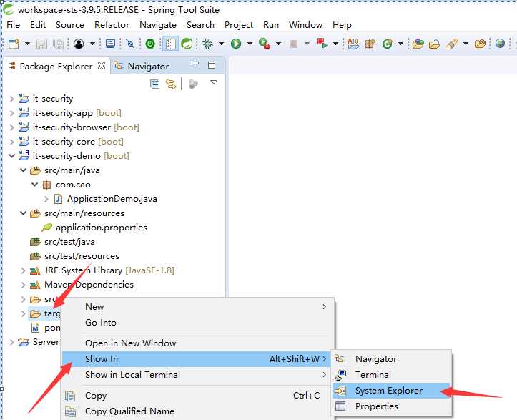Screen dimensions: 517x420
Task: Open the File menu
Action: point(13,25)
